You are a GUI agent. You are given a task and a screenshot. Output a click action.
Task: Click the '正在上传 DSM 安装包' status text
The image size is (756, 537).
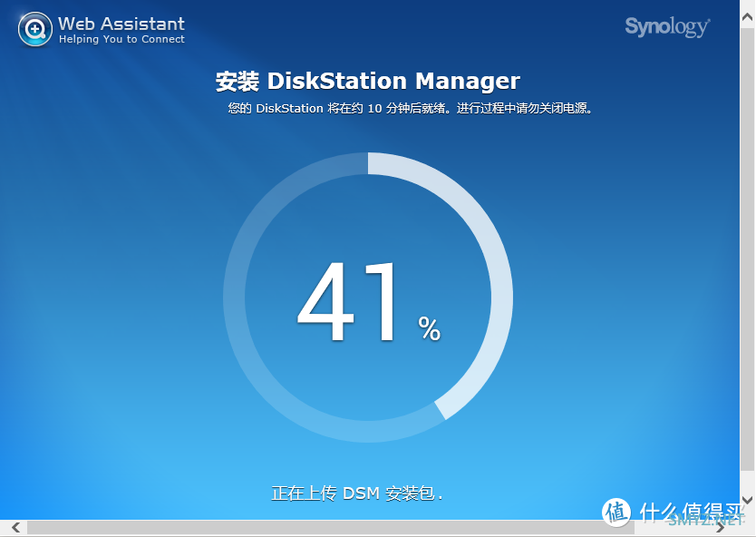coord(357,493)
